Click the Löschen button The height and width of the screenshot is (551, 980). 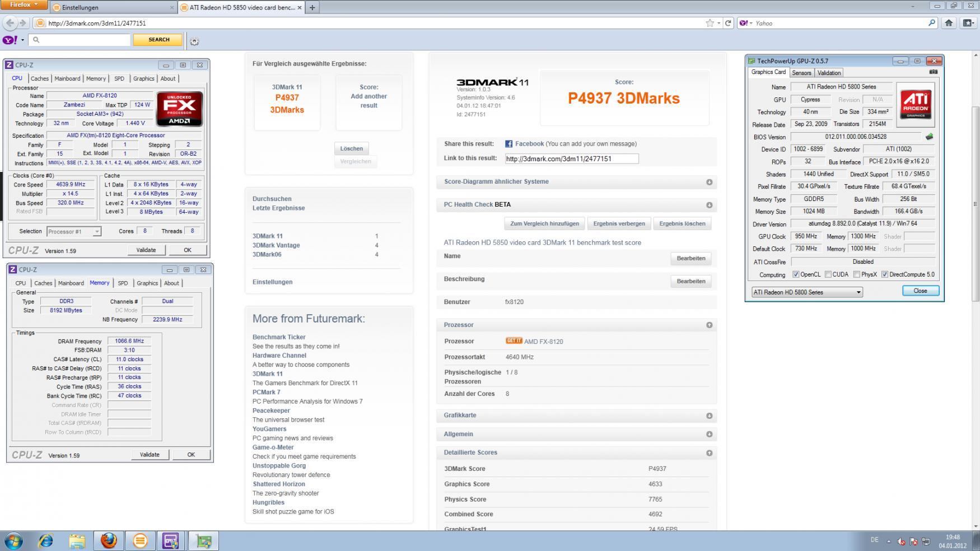point(351,148)
